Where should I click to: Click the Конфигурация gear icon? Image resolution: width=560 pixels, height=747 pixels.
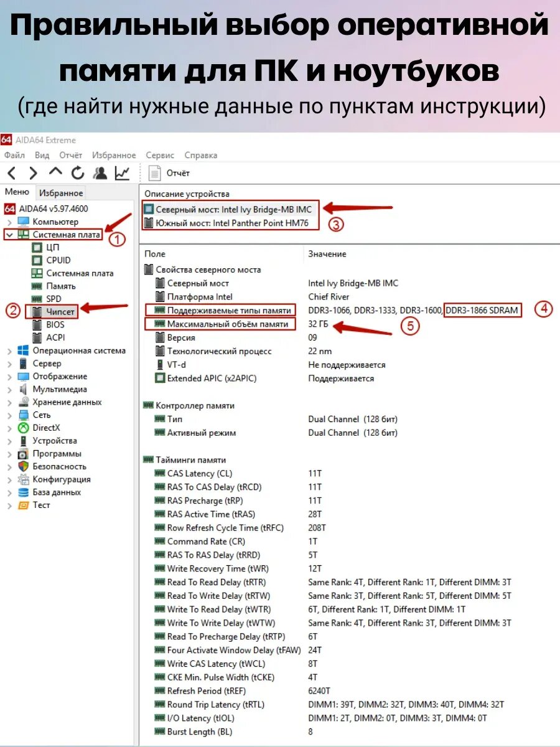23,479
